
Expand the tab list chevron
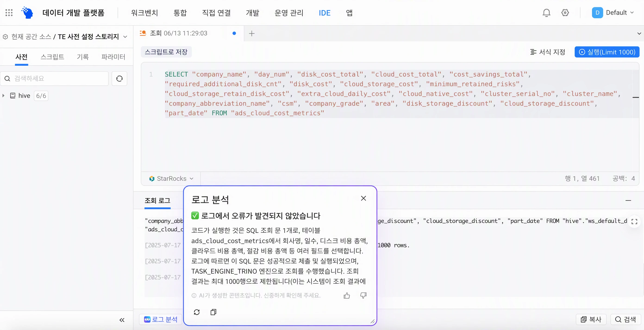click(x=639, y=33)
